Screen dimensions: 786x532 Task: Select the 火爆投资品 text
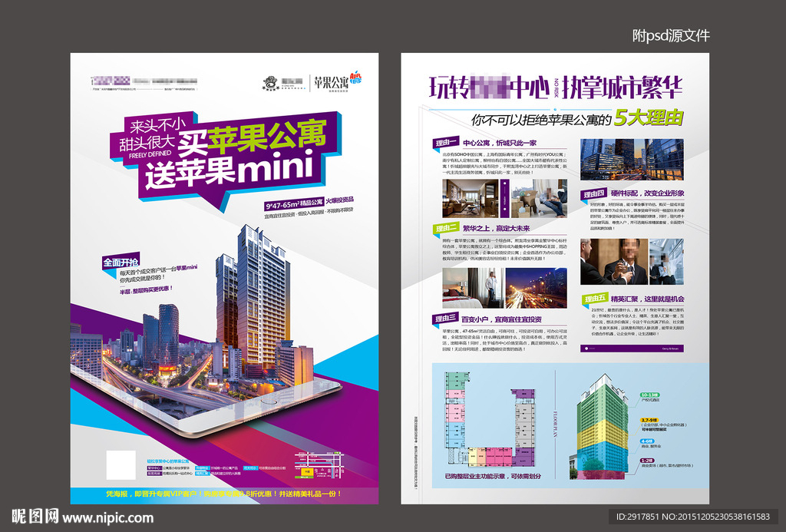coord(339,200)
